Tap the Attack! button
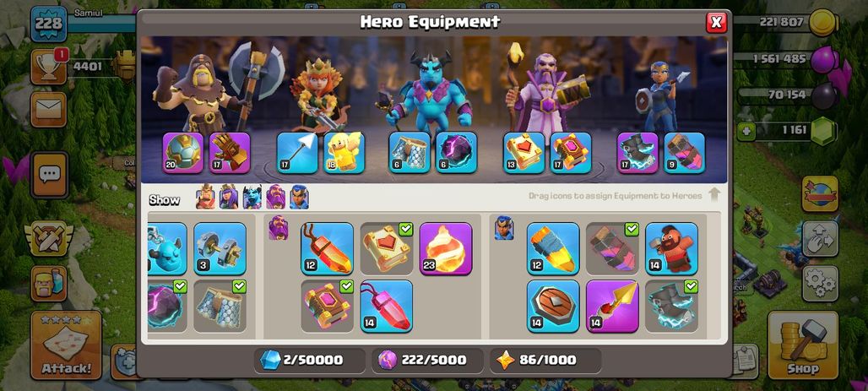The width and height of the screenshot is (868, 391). [x=66, y=345]
